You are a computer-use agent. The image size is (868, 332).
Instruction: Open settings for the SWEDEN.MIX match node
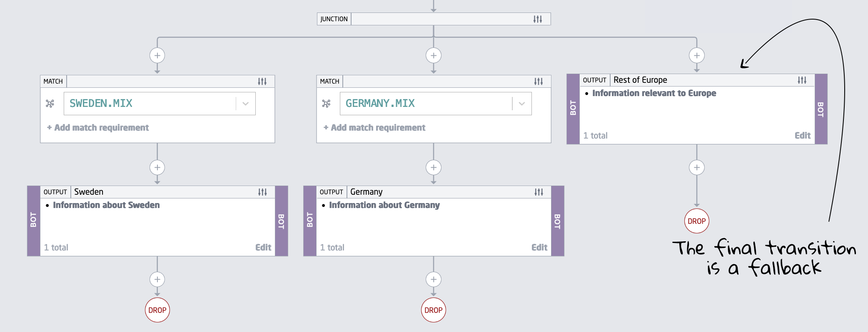pyautogui.click(x=262, y=82)
